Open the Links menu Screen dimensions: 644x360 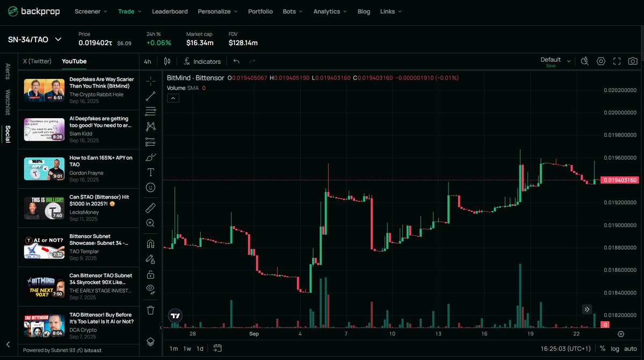(390, 11)
